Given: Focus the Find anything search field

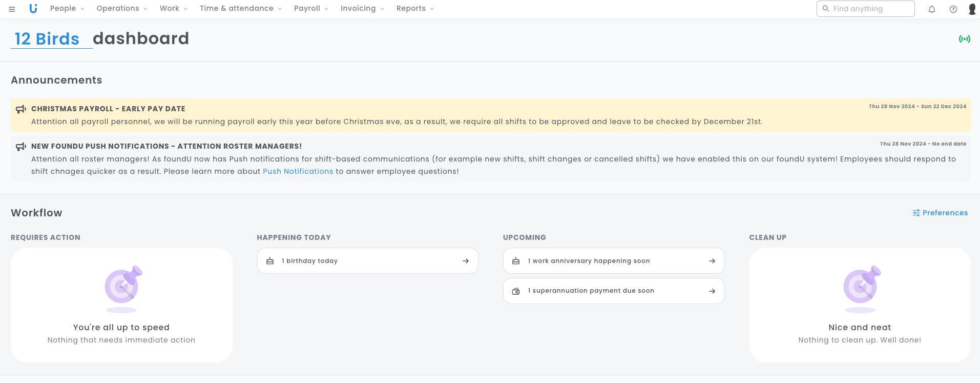Looking at the screenshot, I should point(870,9).
